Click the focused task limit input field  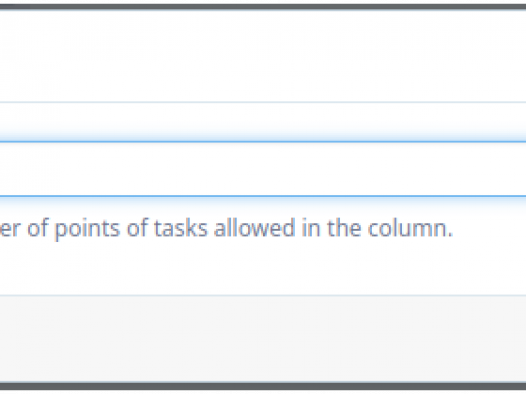263,169
